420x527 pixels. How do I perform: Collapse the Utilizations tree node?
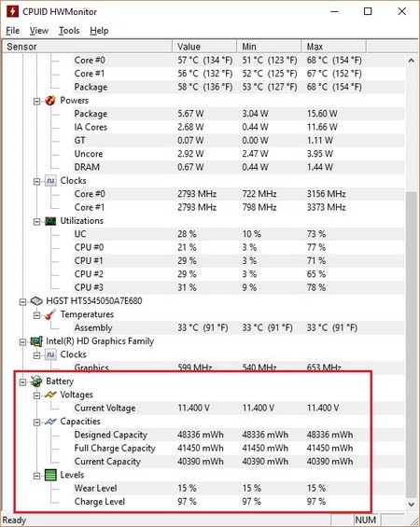36,221
